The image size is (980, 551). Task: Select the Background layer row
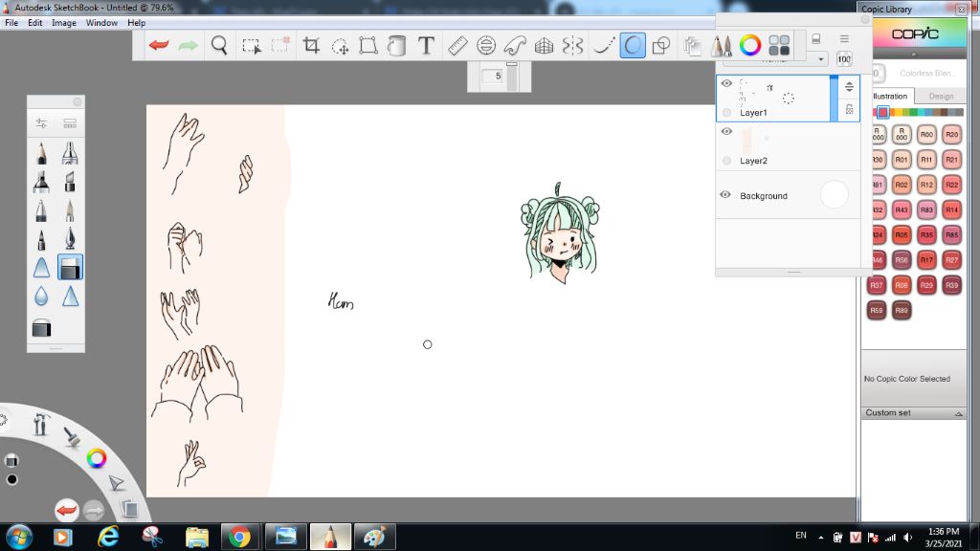[788, 195]
